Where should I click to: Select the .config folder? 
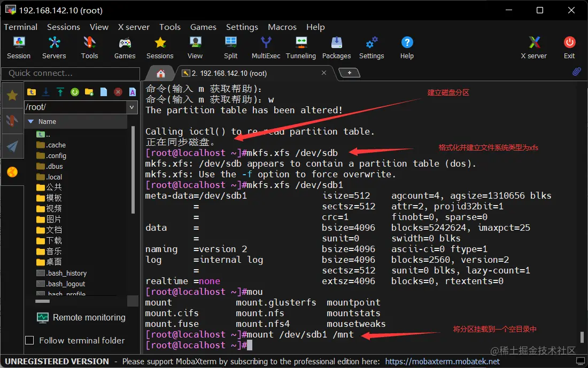[x=51, y=155]
